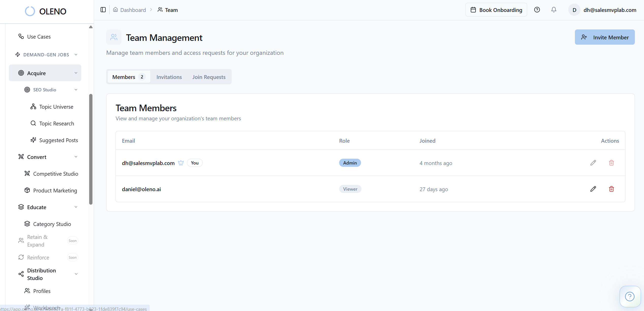This screenshot has width=644, height=311.
Task: Click Book Onboarding
Action: (x=496, y=10)
